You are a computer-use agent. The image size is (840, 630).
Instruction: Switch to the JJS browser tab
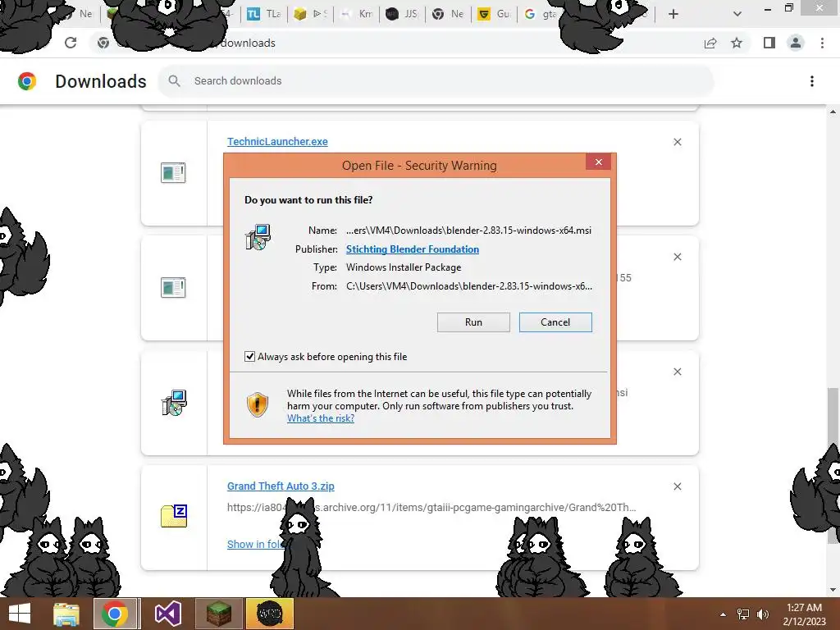tap(402, 14)
